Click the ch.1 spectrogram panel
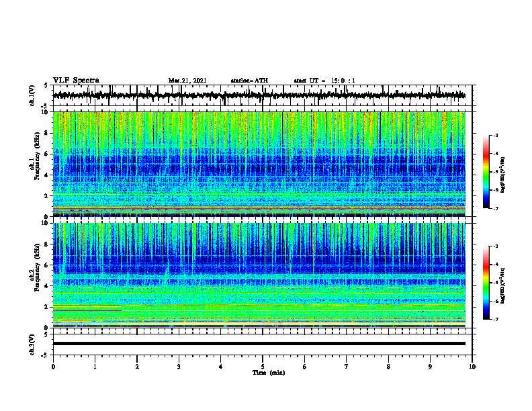The height and width of the screenshot is (411, 532). (259, 164)
